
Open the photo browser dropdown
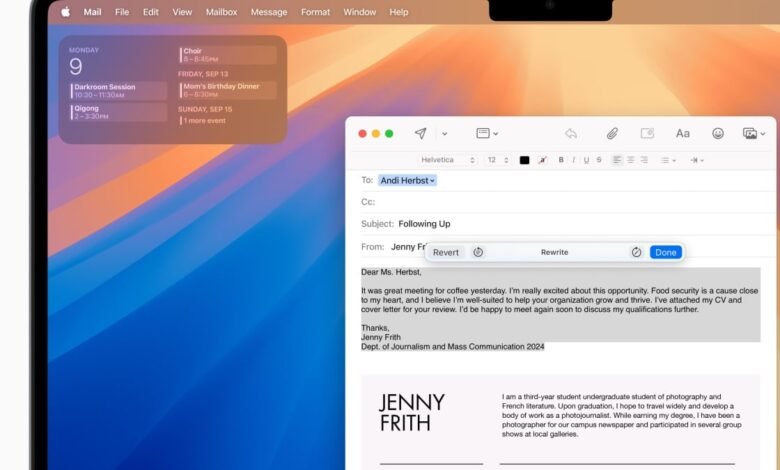(753, 134)
